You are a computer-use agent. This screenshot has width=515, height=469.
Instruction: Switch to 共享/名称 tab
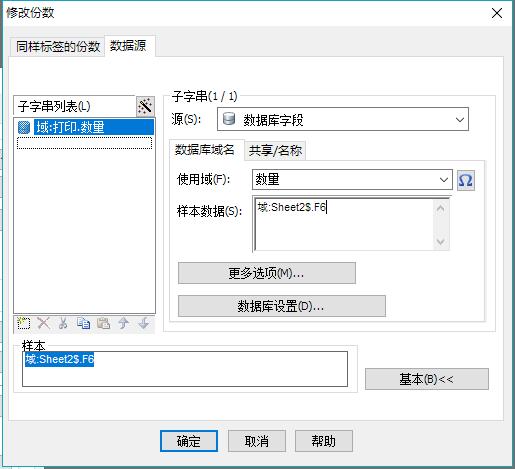(x=275, y=151)
